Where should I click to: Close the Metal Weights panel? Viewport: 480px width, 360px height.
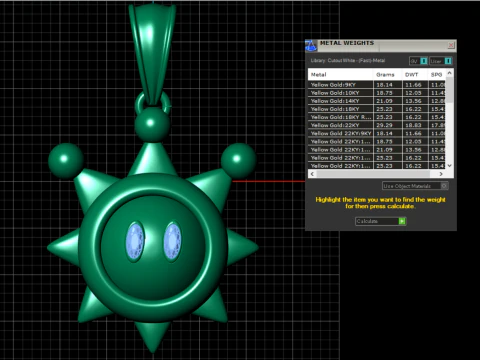[451, 45]
